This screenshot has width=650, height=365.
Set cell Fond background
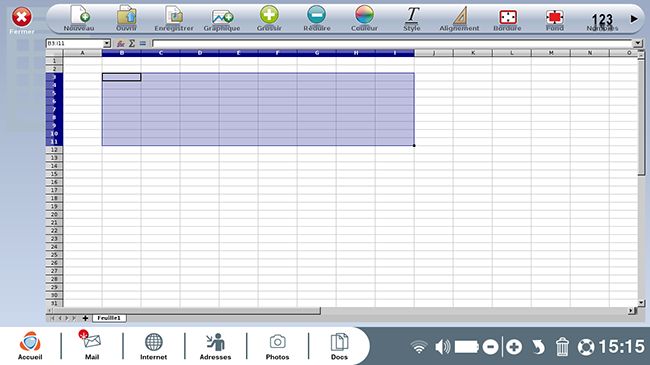click(x=555, y=18)
